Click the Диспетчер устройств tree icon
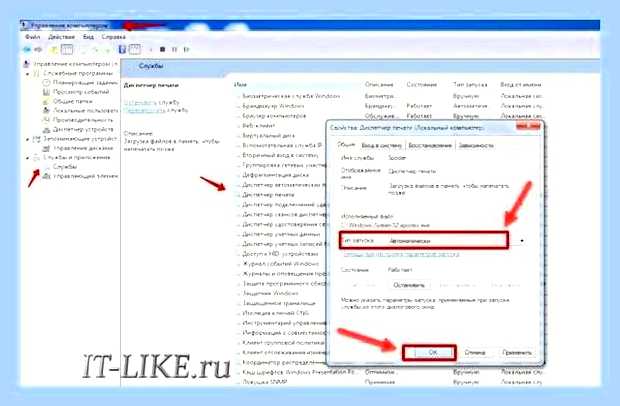The width and height of the screenshot is (620, 406). point(46,129)
